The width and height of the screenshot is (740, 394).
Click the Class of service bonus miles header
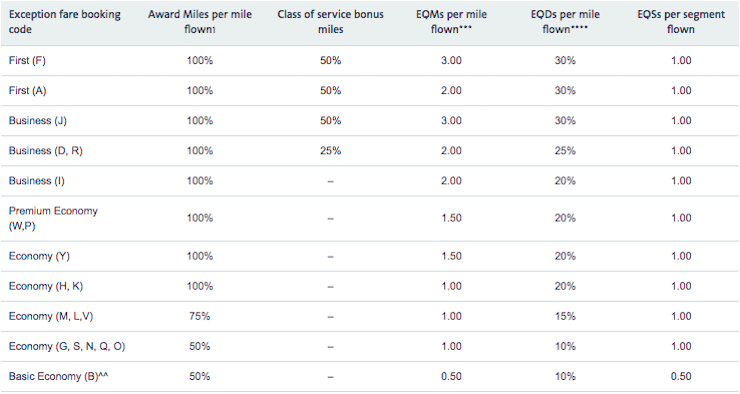[x=330, y=22]
